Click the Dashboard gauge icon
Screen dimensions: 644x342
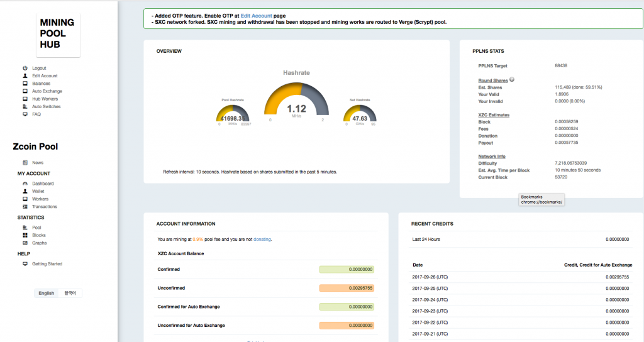[25, 184]
